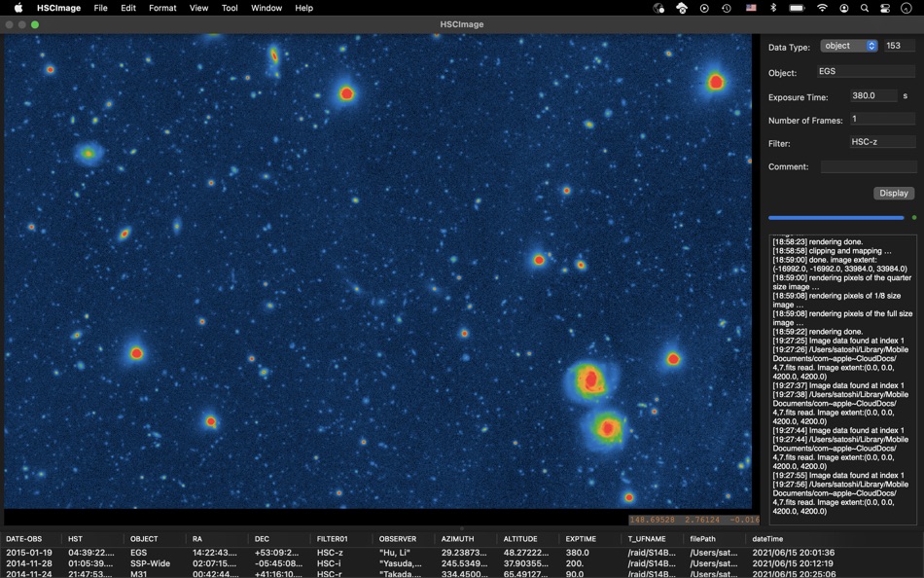924x578 pixels.
Task: Select the 2015-01-19 date cell
Action: point(29,553)
